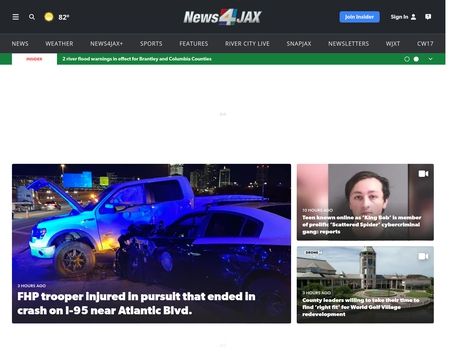Open the 'King Bob' Scattered Spider story
This screenshot has height=360, width=450.
(x=362, y=225)
